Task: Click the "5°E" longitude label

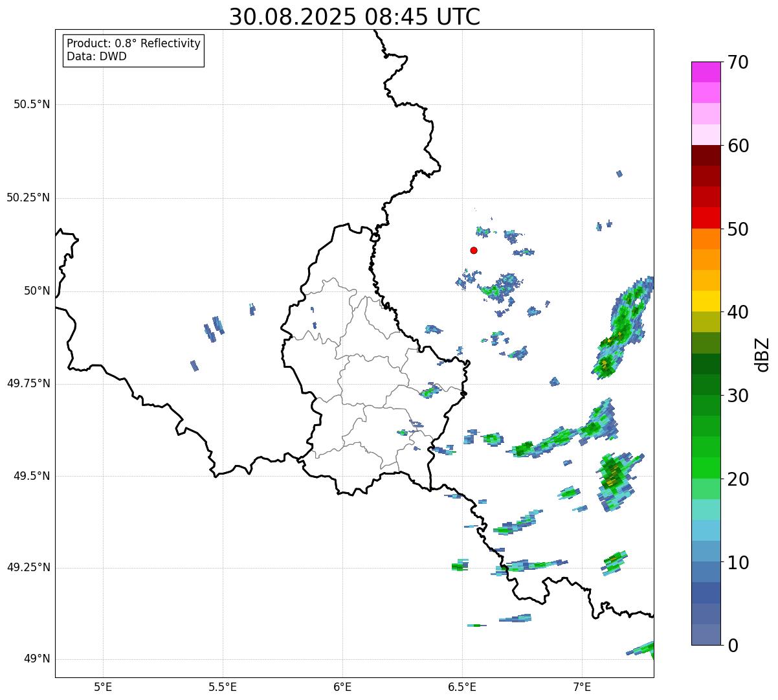Action: pos(103,686)
